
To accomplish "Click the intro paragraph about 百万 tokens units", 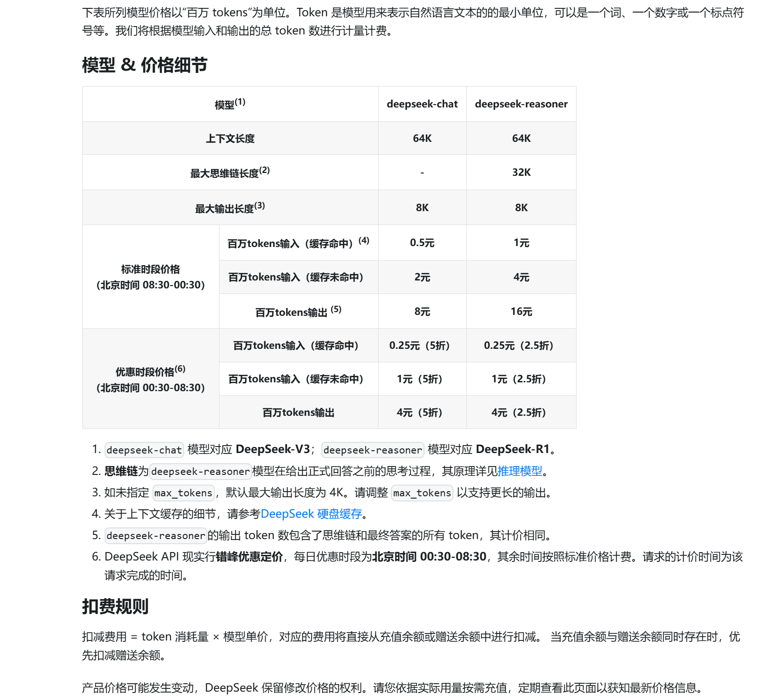I will pos(413,21).
